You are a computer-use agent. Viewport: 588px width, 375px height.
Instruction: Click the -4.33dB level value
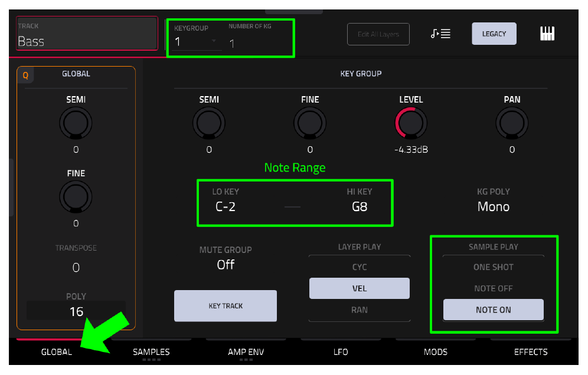(411, 150)
